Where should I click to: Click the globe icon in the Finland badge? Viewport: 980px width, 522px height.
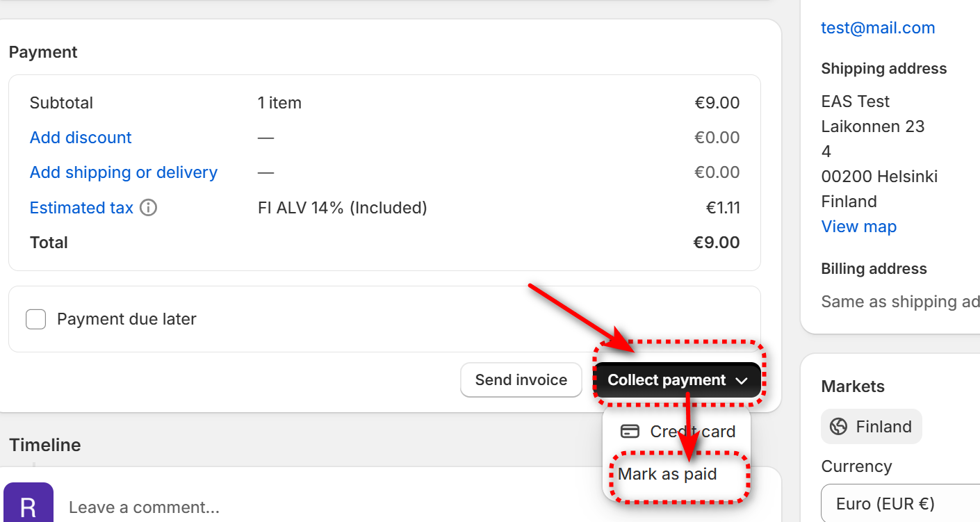coord(839,427)
